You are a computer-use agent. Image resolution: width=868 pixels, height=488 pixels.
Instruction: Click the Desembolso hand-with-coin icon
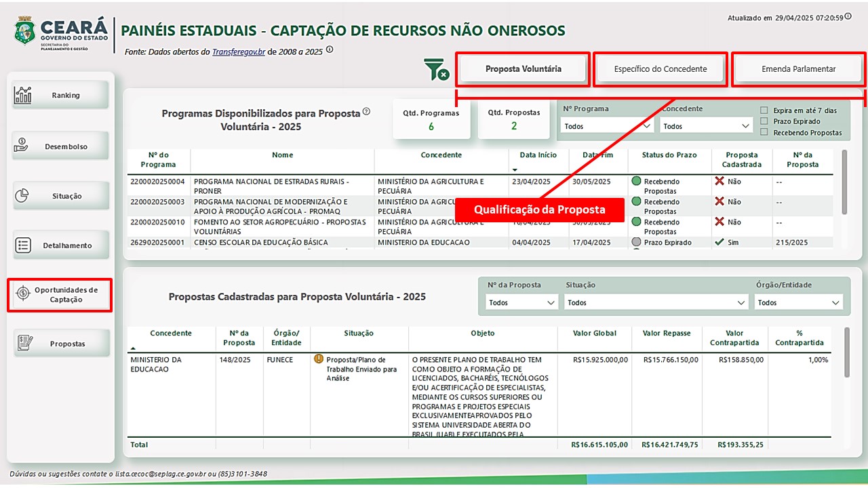pos(22,145)
